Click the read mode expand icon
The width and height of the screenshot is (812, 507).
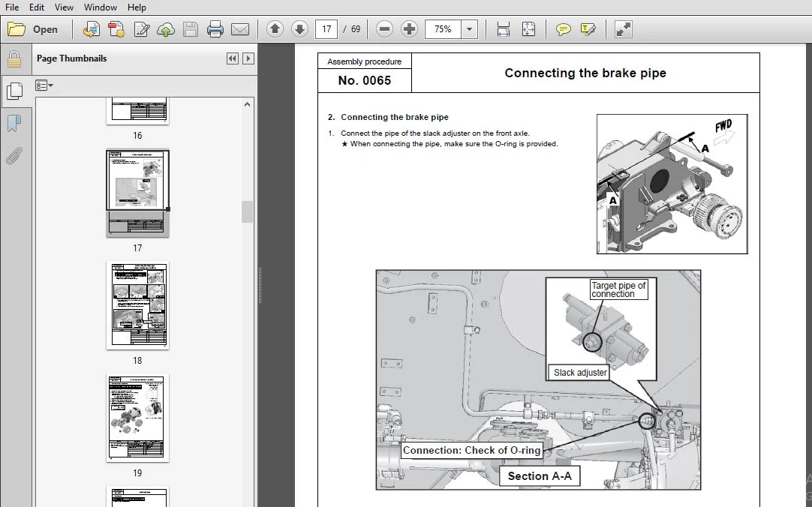pyautogui.click(x=623, y=29)
